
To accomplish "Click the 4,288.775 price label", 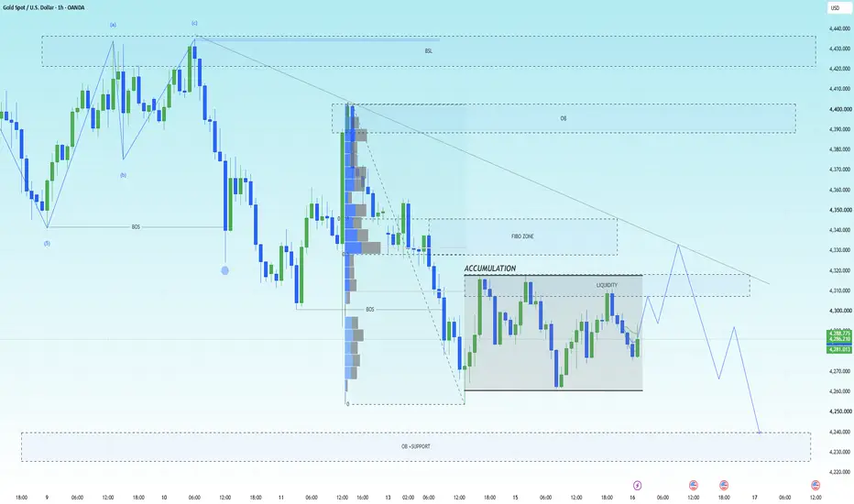I will [839, 333].
